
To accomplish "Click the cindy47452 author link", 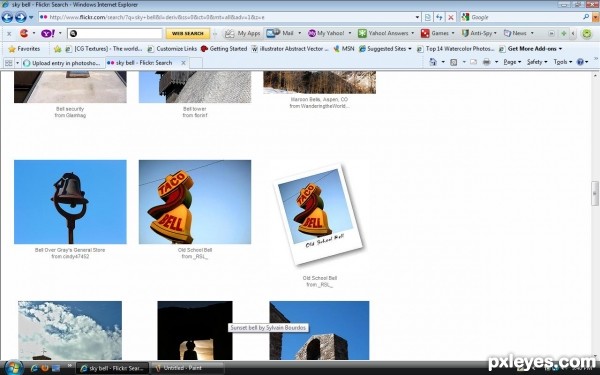I will click(75, 256).
